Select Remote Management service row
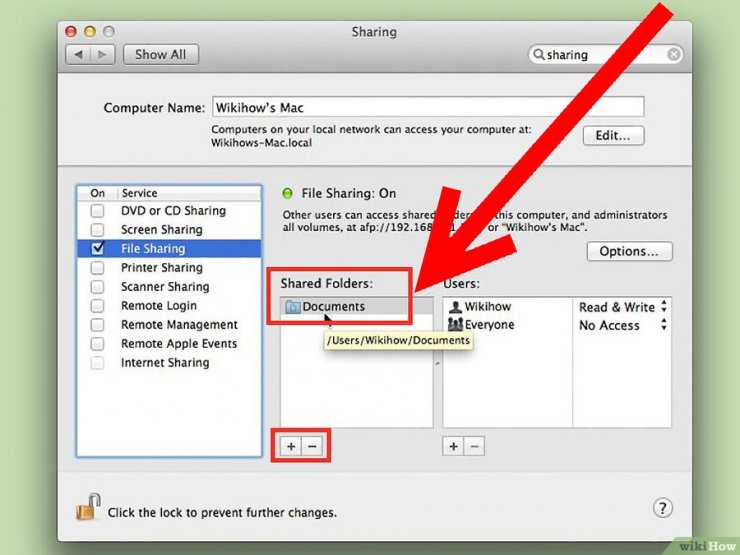This screenshot has height=555, width=740. [x=169, y=325]
